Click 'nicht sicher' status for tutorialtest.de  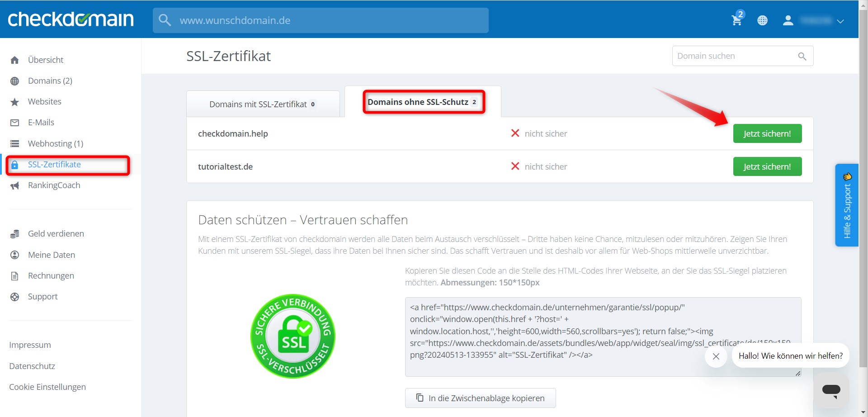pos(546,166)
